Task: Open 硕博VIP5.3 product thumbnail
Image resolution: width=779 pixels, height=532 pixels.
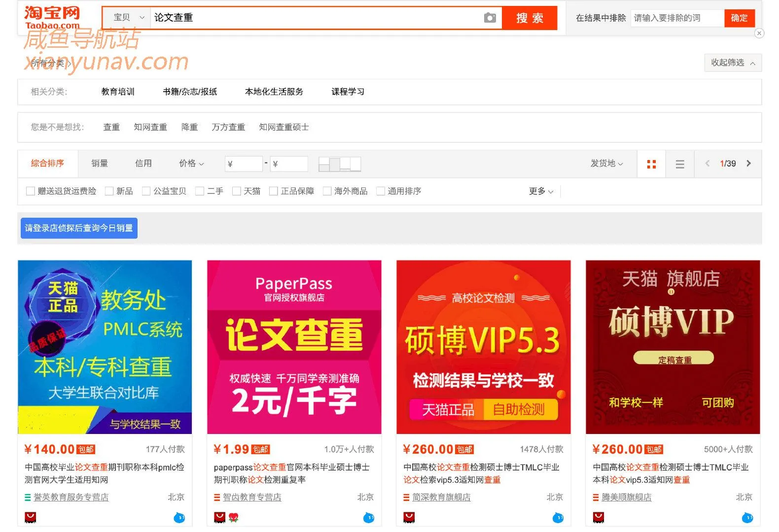Action: [x=484, y=347]
